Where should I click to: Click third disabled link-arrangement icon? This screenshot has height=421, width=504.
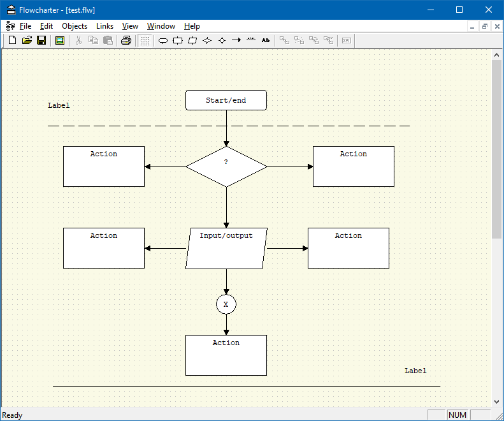pos(313,40)
